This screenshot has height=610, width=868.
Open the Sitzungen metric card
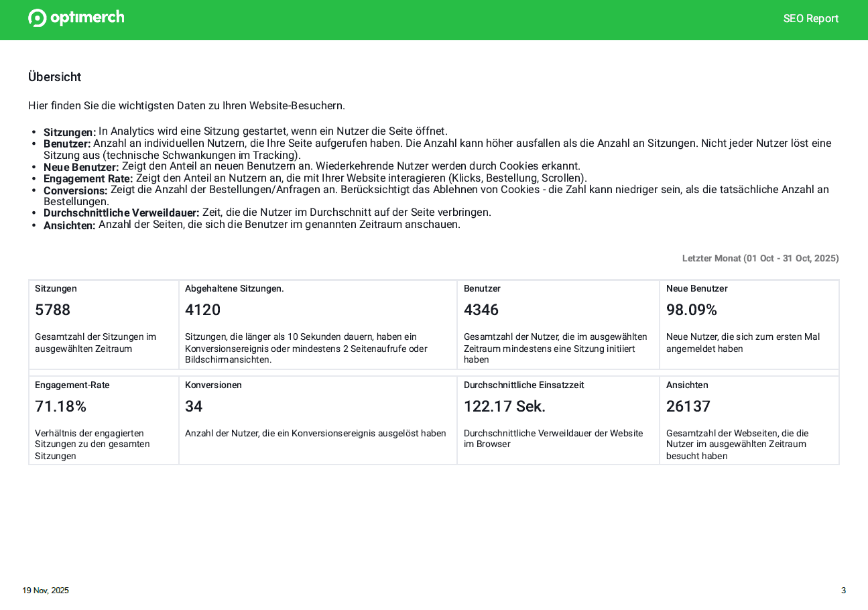pyautogui.click(x=103, y=324)
